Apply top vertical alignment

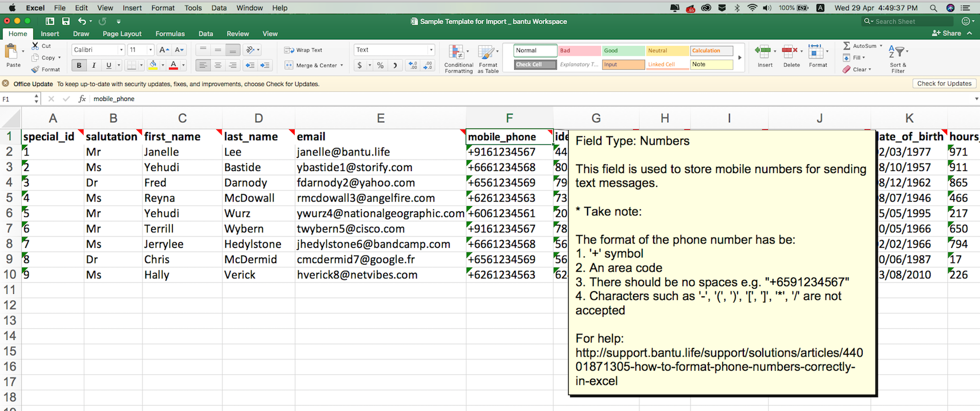click(203, 50)
